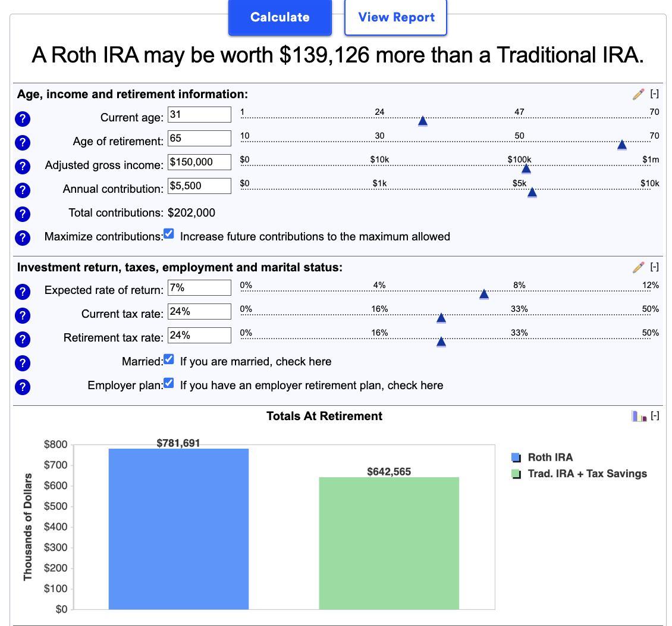Collapse the Age, income and retirement section
Screen dimensions: 672x626
point(654,93)
